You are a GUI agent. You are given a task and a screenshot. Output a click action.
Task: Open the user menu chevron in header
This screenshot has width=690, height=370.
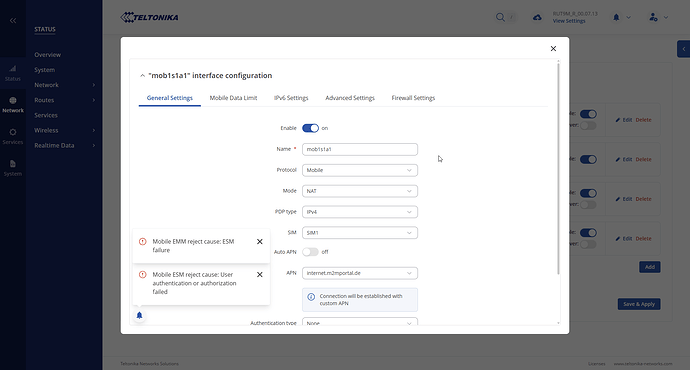[x=666, y=18]
